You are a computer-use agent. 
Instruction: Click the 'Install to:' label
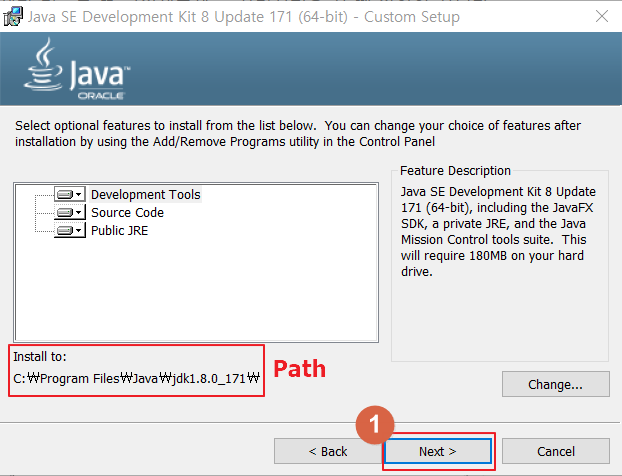click(x=40, y=357)
